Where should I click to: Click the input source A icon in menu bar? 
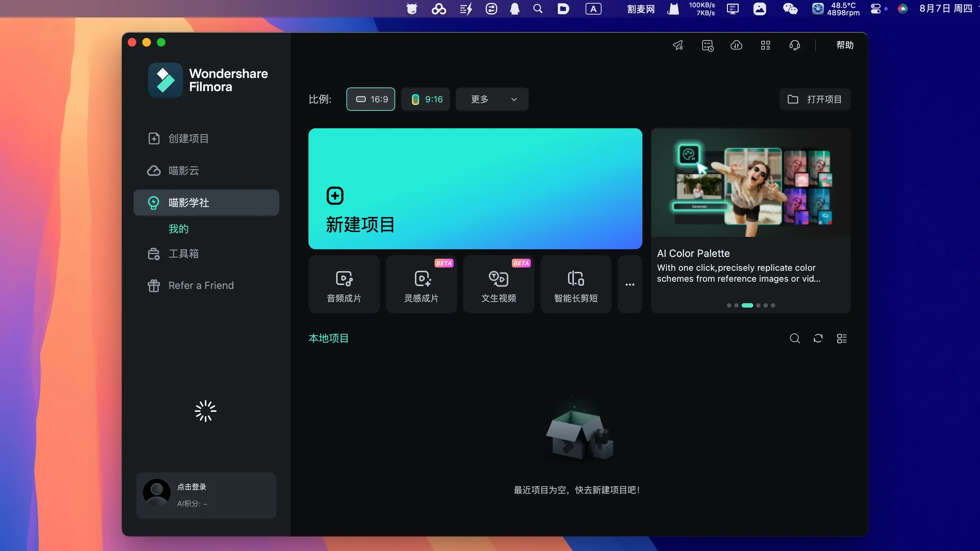pos(593,8)
